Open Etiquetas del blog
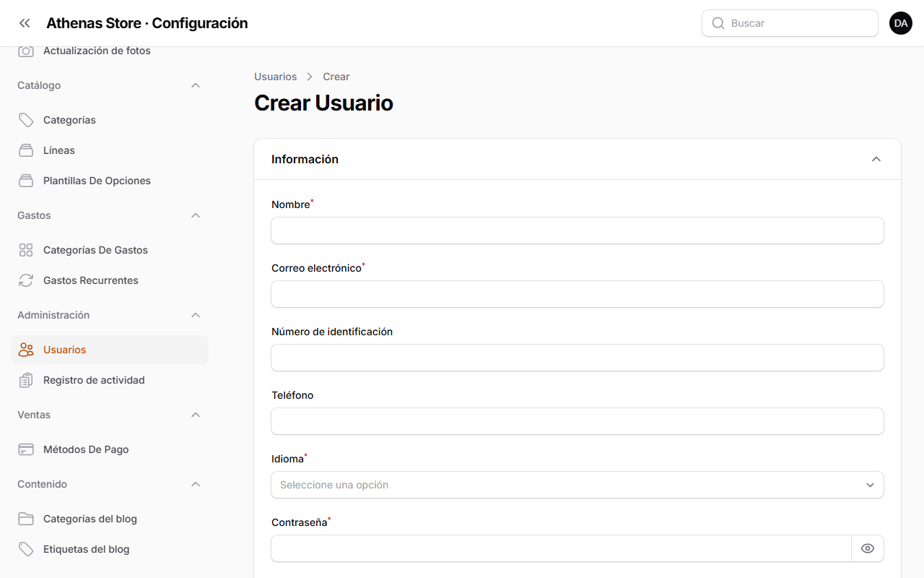 [110, 549]
